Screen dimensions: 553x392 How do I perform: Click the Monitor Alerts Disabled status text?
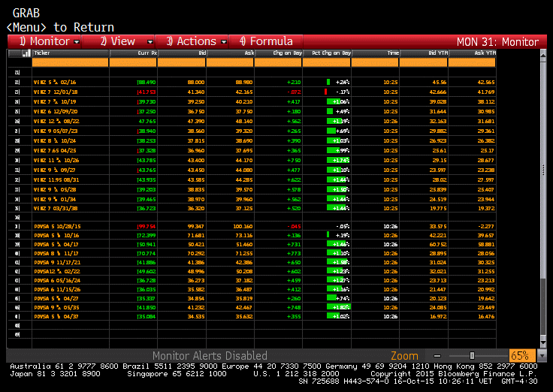pos(210,356)
